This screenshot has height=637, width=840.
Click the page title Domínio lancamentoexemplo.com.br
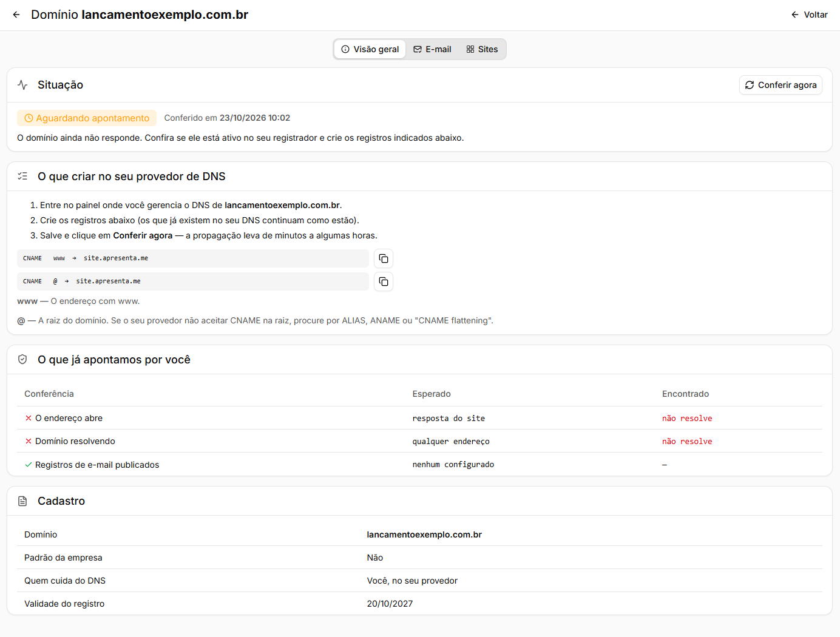[140, 15]
